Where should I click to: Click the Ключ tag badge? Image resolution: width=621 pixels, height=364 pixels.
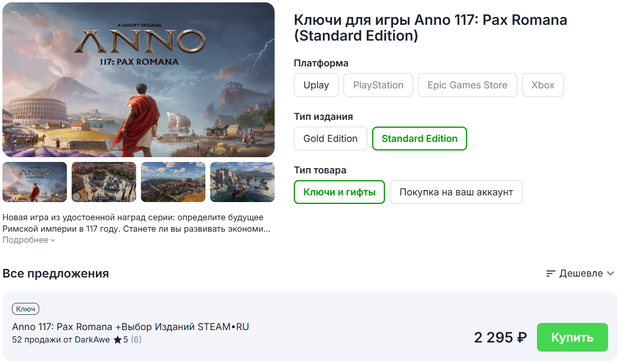[25, 309]
